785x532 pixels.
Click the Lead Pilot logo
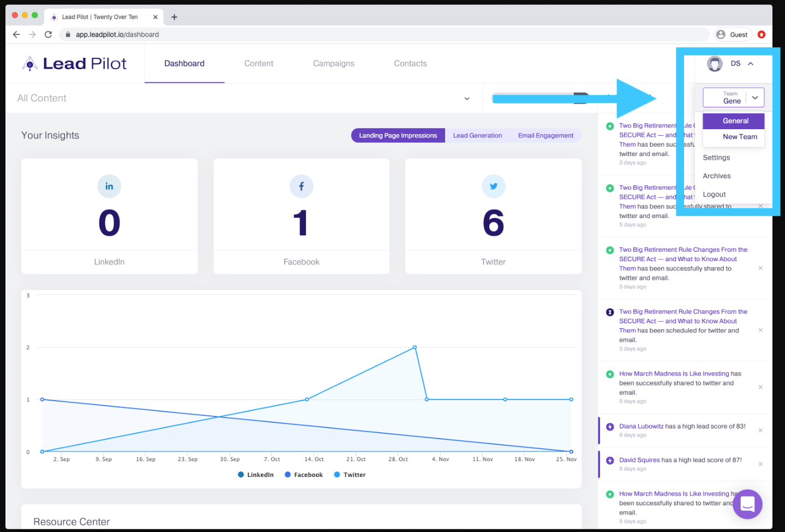(74, 64)
